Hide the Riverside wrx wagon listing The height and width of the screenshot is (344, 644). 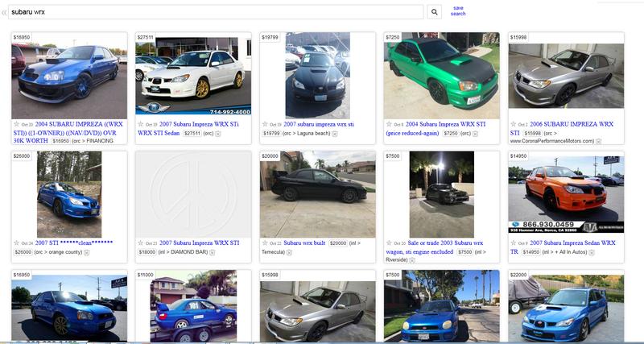412,260
